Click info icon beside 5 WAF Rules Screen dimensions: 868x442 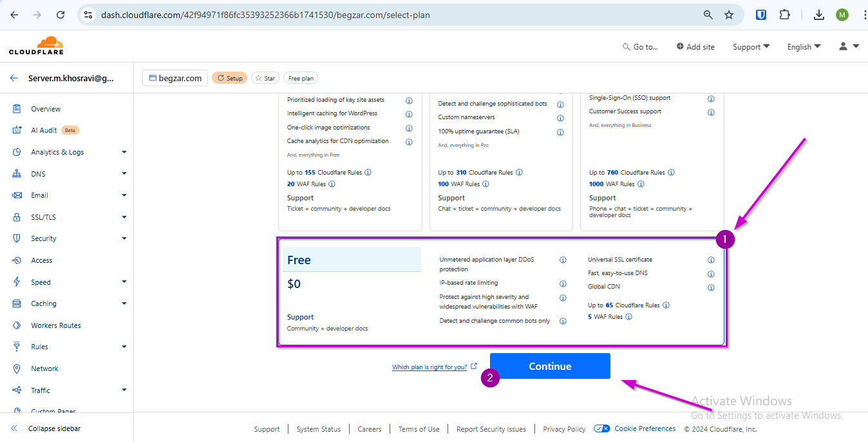[x=628, y=316]
